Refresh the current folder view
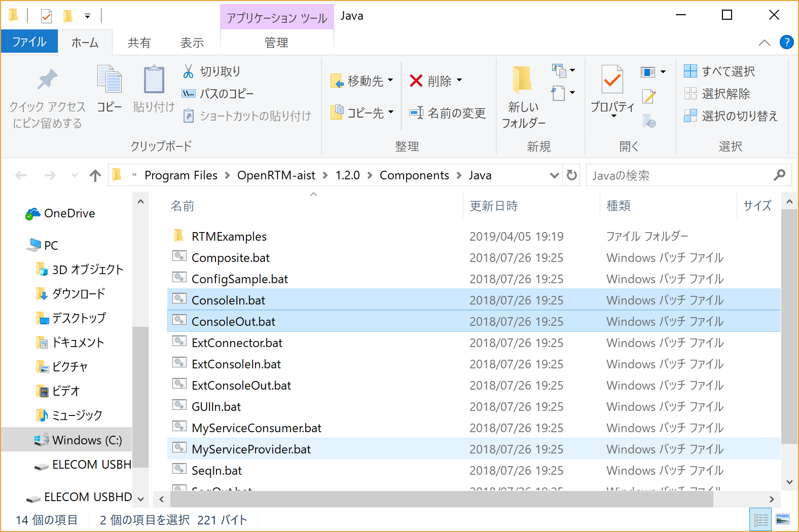The width and height of the screenshot is (799, 532). click(x=572, y=175)
